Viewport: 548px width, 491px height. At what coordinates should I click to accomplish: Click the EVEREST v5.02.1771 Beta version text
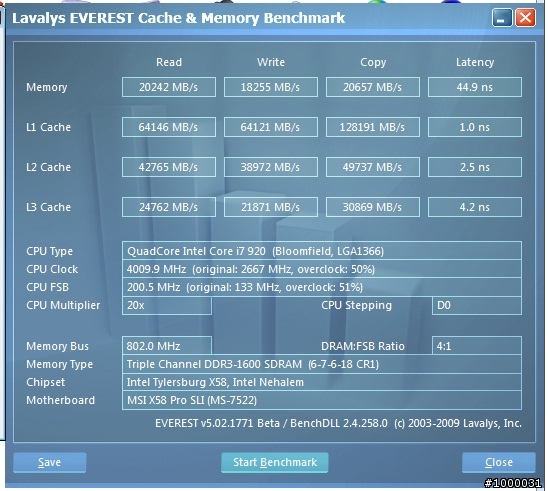coord(338,423)
